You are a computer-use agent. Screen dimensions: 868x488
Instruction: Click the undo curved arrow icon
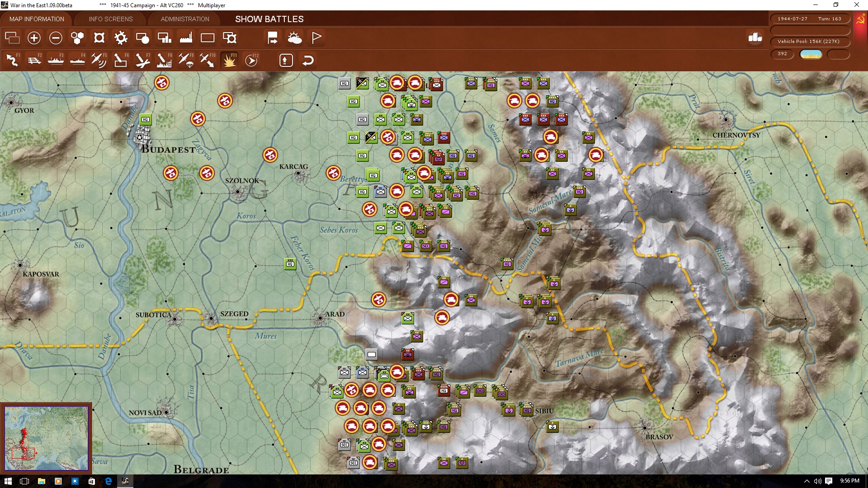click(308, 60)
